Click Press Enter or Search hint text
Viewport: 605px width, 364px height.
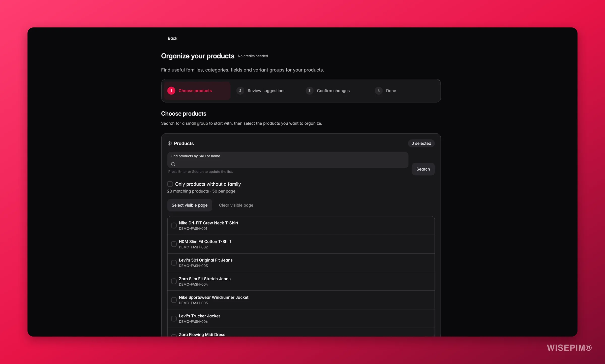click(200, 172)
